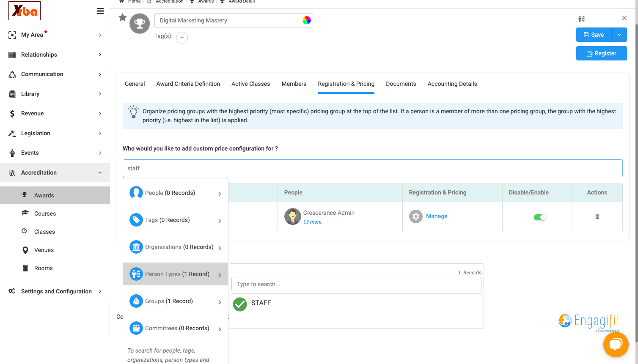Toggle the Disable/Enable switch for Crescerance Admin
This screenshot has width=638, height=364.
[540, 217]
